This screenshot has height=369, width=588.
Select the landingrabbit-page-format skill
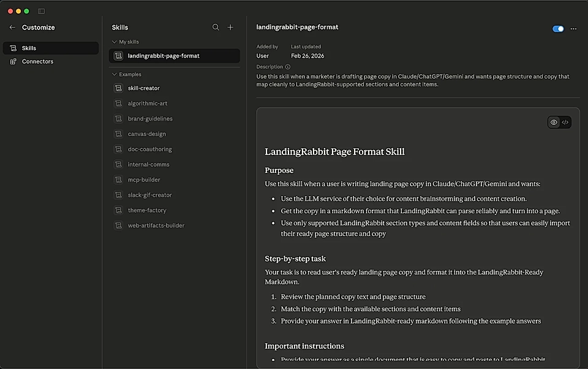tap(164, 56)
